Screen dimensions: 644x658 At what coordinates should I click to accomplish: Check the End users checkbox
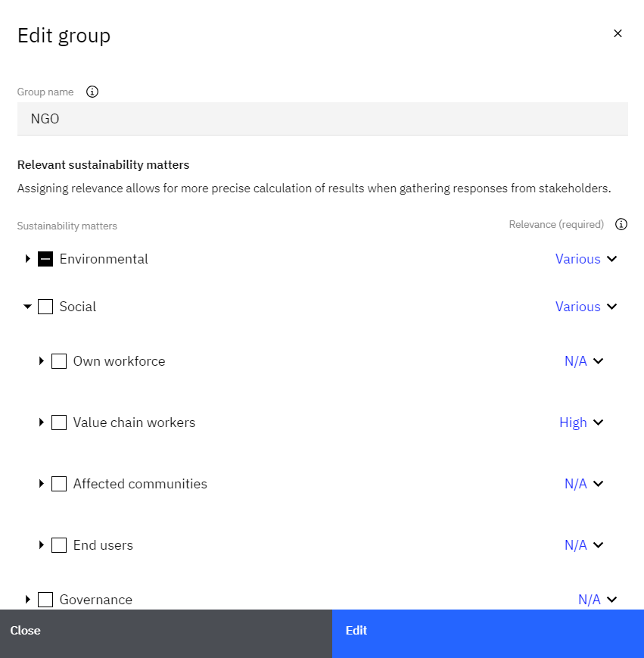pos(59,545)
